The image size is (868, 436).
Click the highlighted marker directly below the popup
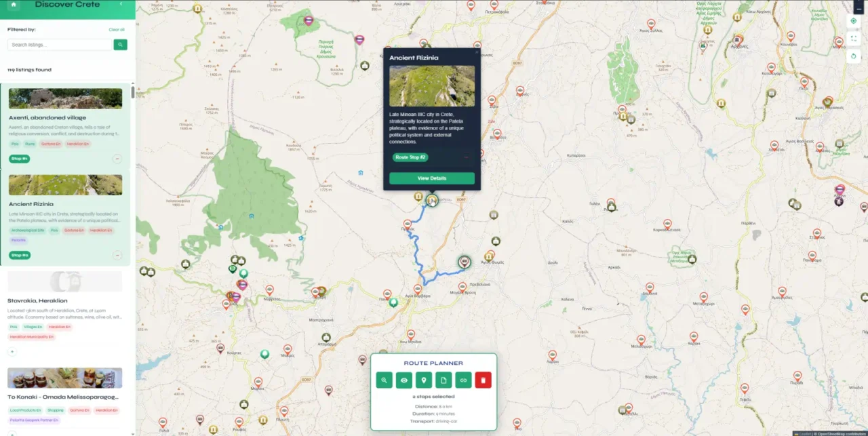(x=432, y=200)
